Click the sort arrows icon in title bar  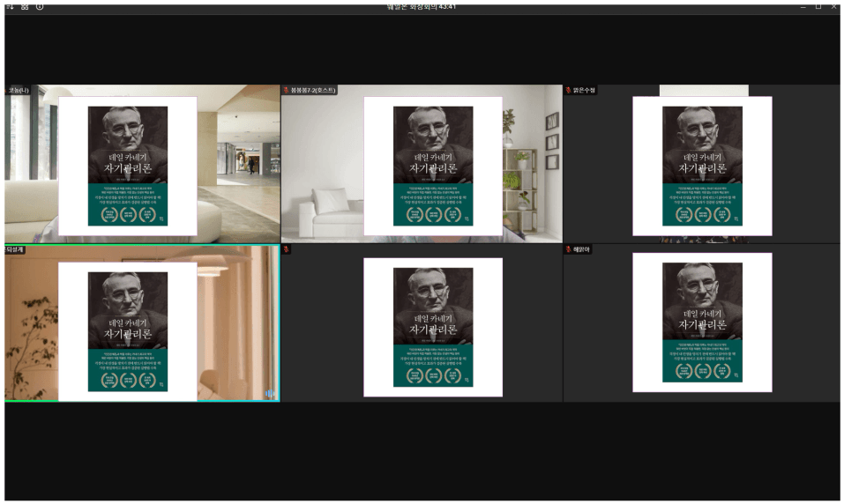point(10,7)
